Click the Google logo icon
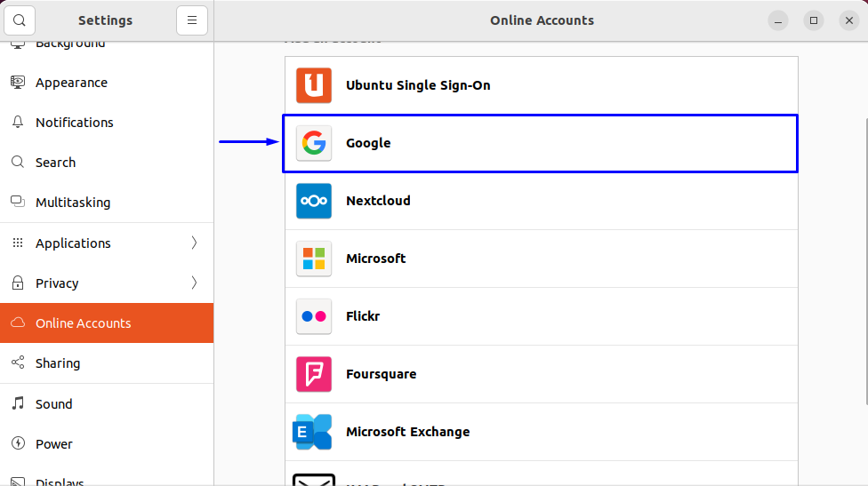The image size is (868, 486). (x=314, y=143)
